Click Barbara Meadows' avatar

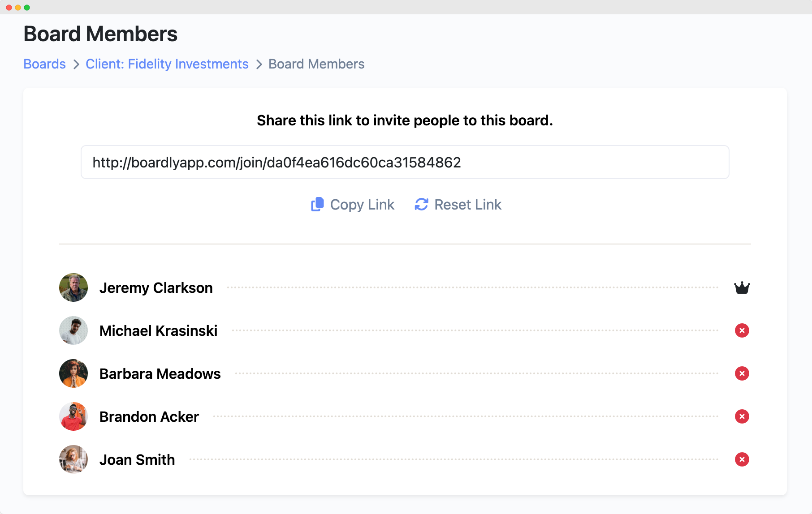coord(73,373)
